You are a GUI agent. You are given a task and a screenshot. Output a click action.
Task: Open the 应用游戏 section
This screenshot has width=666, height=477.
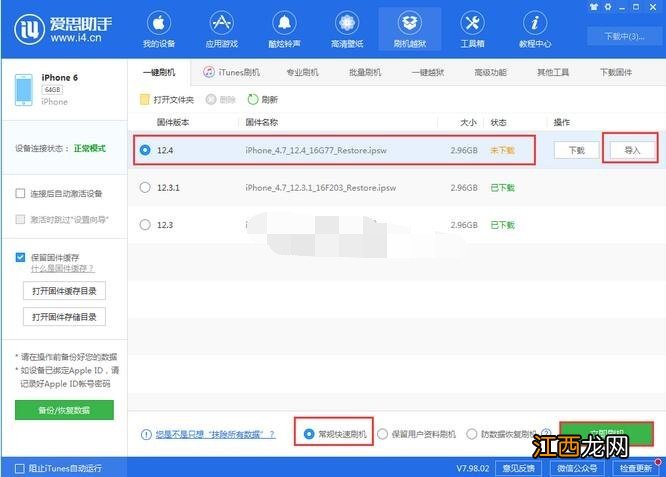pos(222,30)
